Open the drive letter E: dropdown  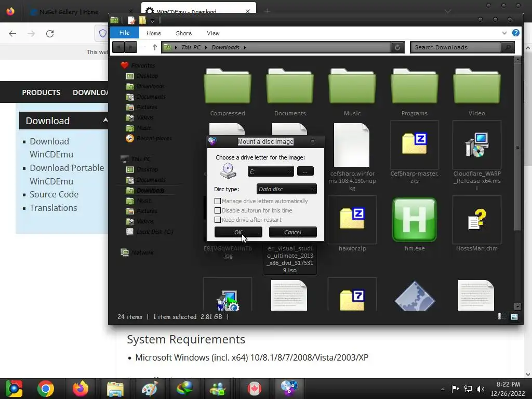click(270, 171)
